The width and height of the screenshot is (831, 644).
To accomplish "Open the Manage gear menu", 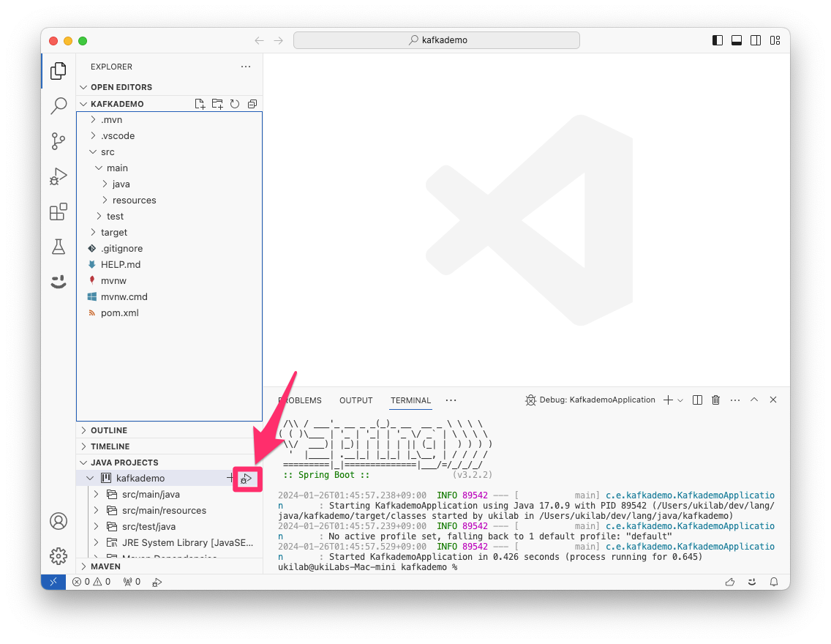I will (59, 556).
